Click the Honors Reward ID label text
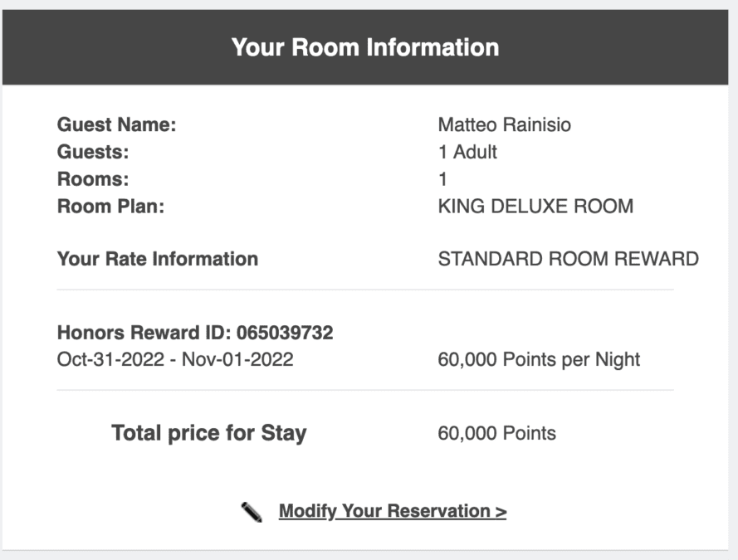This screenshot has height=560, width=738. coord(144,333)
